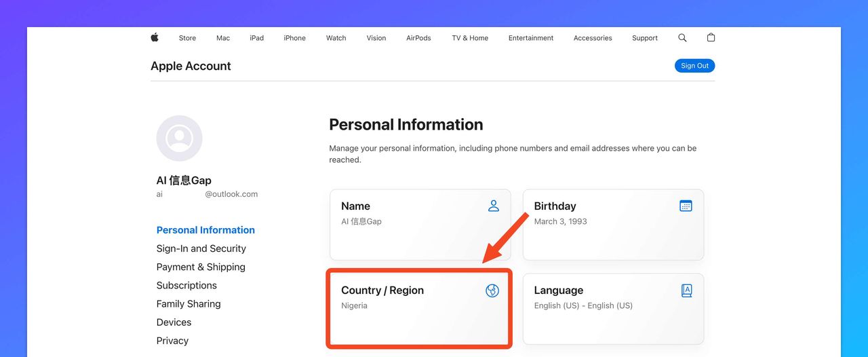
Task: Click the @outlook.com email text
Action: click(x=231, y=194)
